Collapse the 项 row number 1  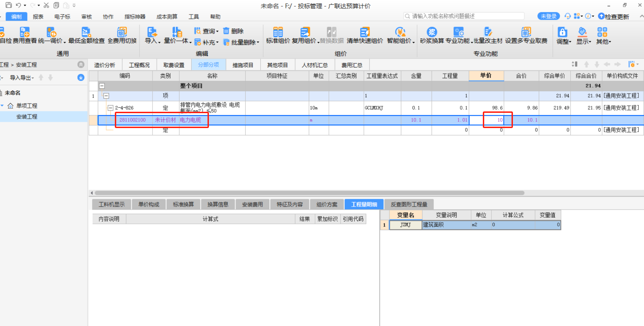coord(106,96)
